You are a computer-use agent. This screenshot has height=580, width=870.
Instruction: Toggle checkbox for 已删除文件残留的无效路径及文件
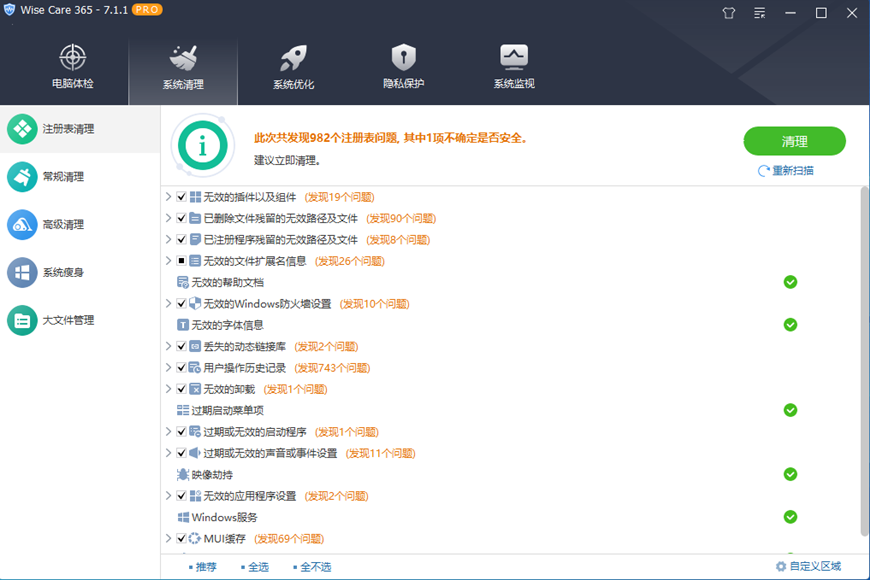[x=181, y=218]
